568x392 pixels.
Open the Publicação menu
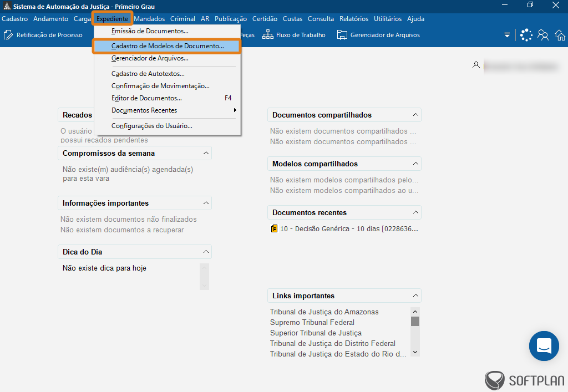pyautogui.click(x=231, y=19)
